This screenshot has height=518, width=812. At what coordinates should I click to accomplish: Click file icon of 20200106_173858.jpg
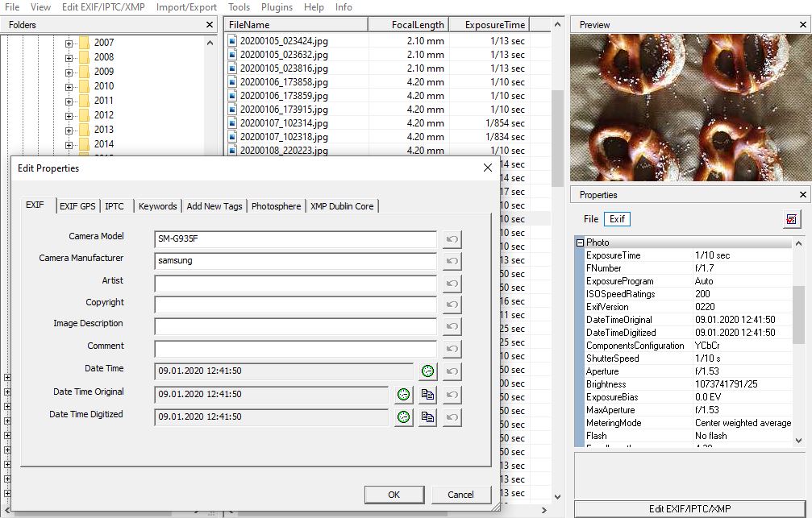[x=232, y=81]
